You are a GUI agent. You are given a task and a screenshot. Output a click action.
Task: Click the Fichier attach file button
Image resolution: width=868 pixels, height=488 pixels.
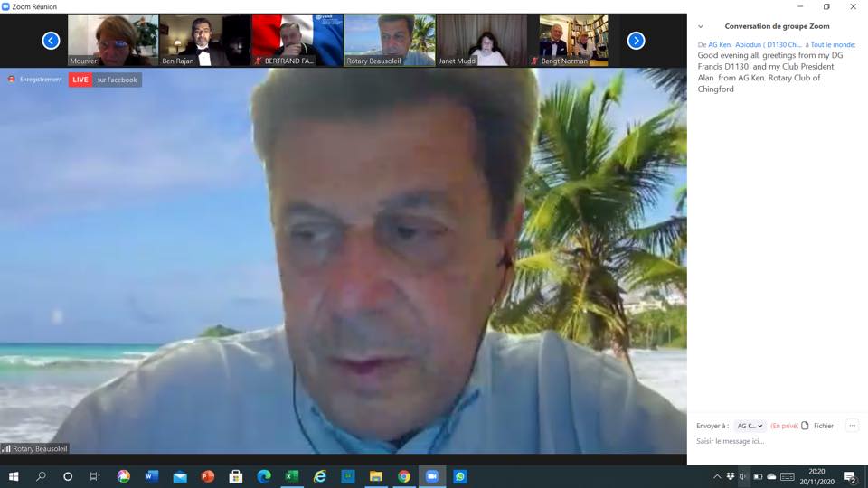click(x=817, y=426)
